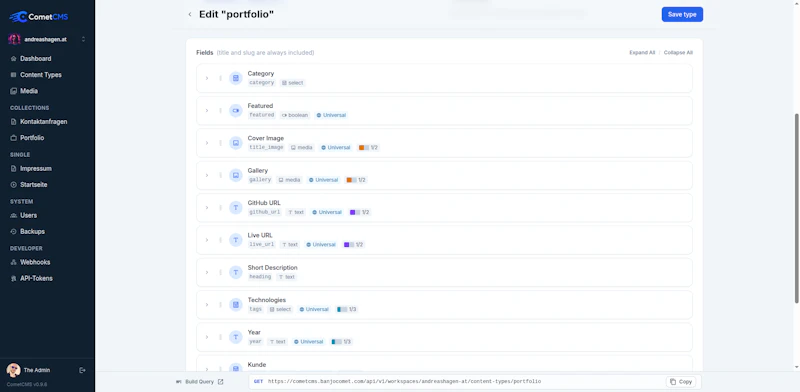This screenshot has height=392, width=800.
Task: Click the Backups clock icon
Action: (13, 232)
